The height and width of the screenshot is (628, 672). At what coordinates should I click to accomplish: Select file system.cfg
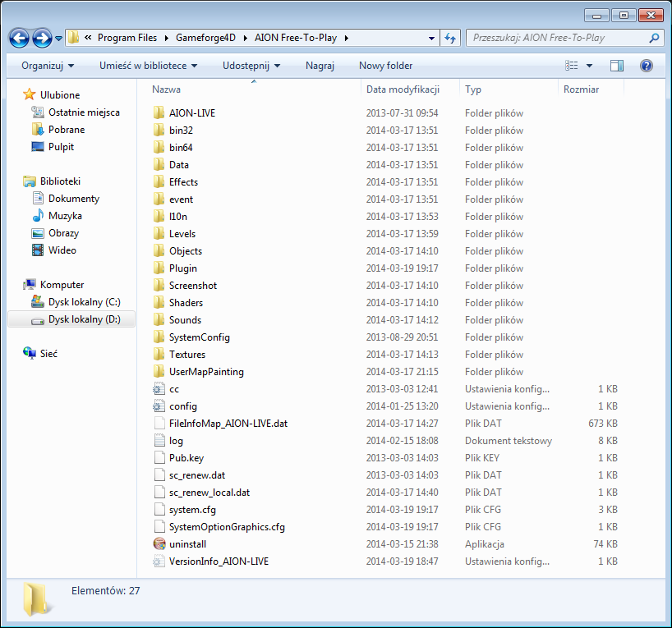[x=192, y=509]
